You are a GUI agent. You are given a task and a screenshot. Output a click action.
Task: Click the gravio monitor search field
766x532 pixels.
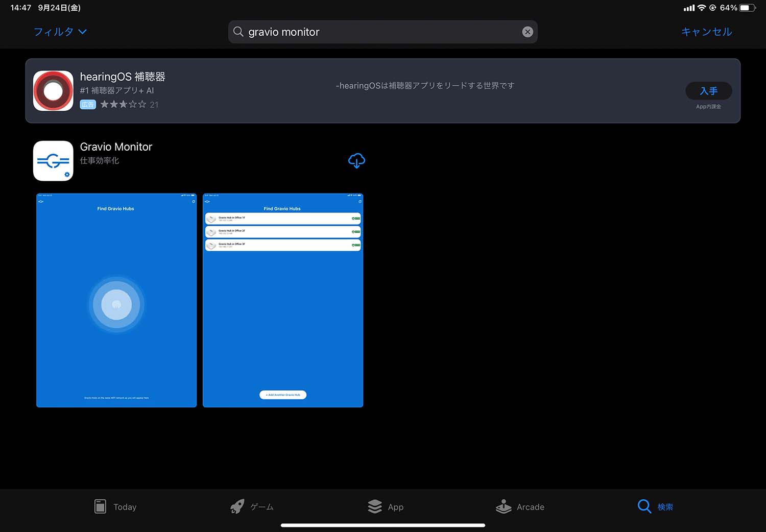point(382,32)
